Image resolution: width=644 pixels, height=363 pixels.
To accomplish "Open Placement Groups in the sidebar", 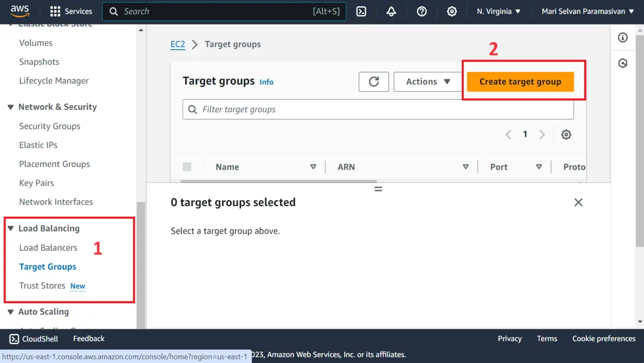I will click(x=54, y=164).
